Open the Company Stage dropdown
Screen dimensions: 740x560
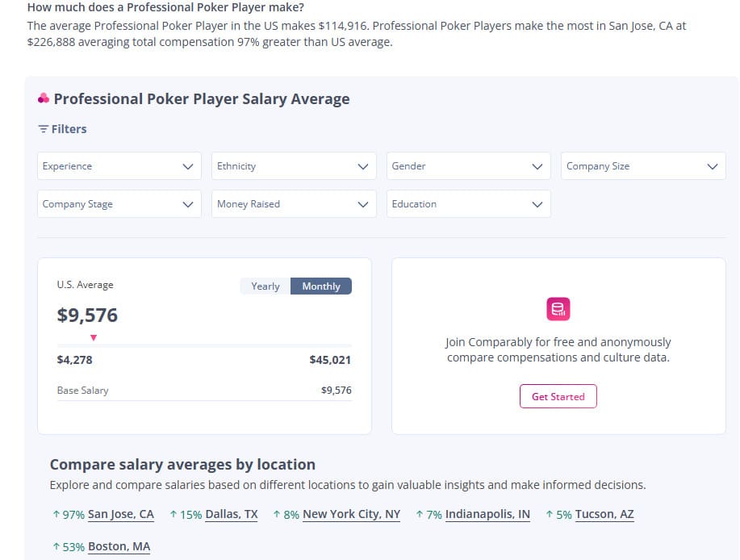click(119, 204)
